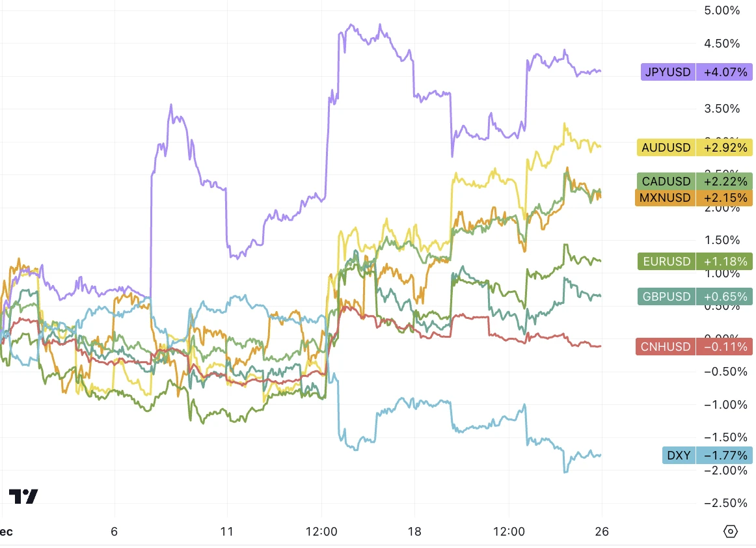This screenshot has height=548, width=756.
Task: Click date 26 on time axis
Action: (x=602, y=532)
